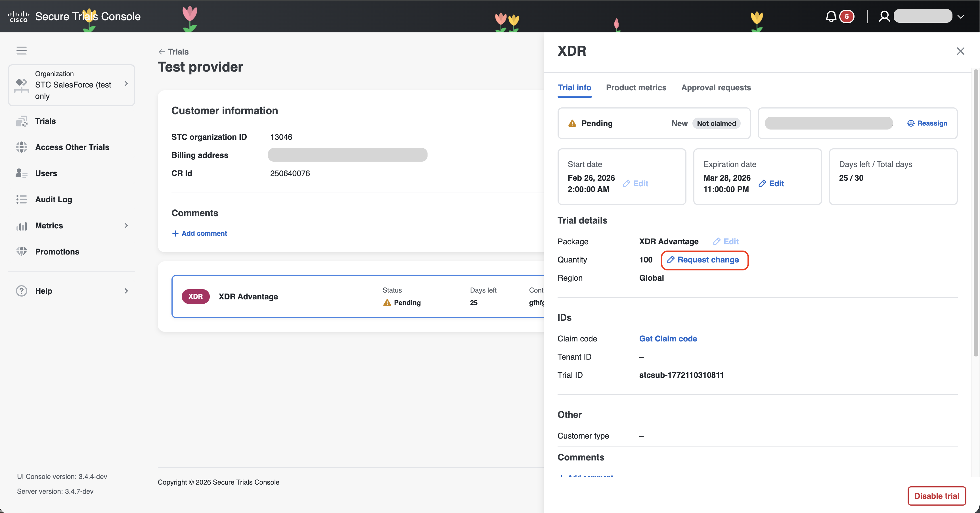Image resolution: width=980 pixels, height=513 pixels.
Task: Switch to the Approval requests tab
Action: pyautogui.click(x=716, y=87)
